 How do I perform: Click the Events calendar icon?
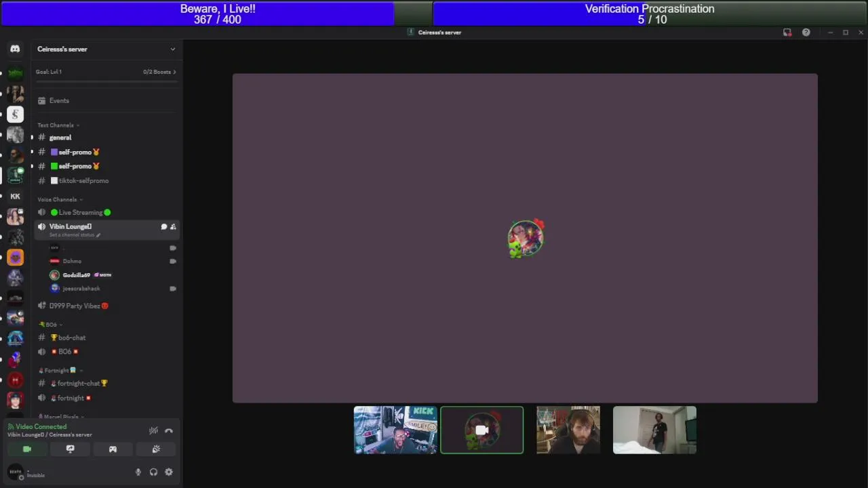click(x=41, y=101)
